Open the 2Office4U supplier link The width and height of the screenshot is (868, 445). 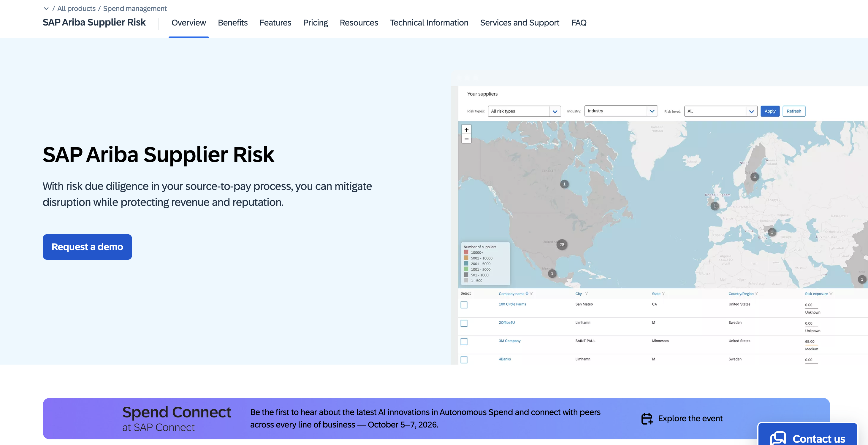(507, 323)
